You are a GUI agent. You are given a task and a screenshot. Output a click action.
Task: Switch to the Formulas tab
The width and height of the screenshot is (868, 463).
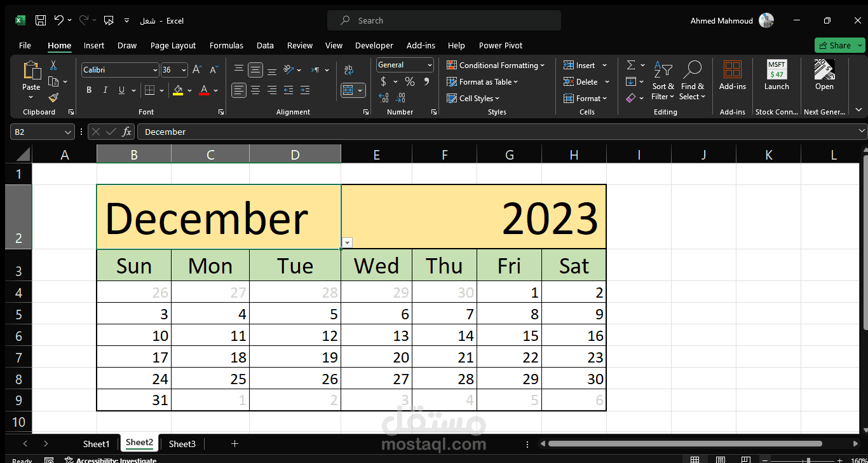coord(226,45)
